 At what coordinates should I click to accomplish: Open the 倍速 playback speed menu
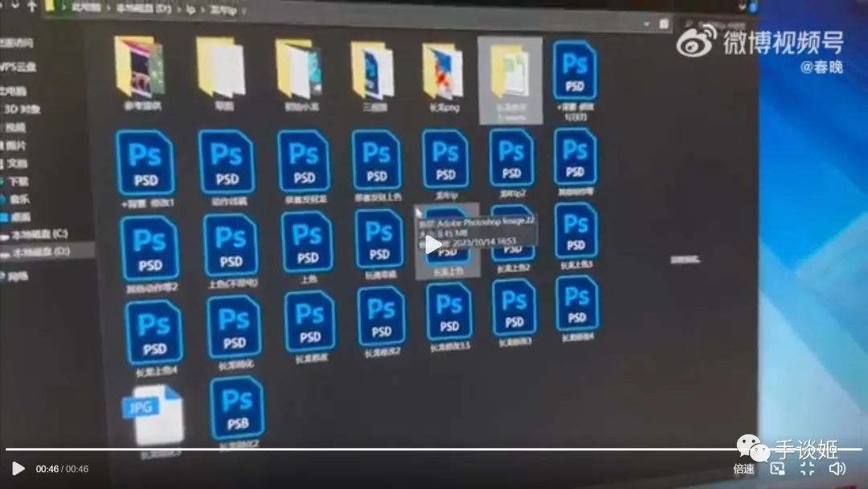point(743,469)
